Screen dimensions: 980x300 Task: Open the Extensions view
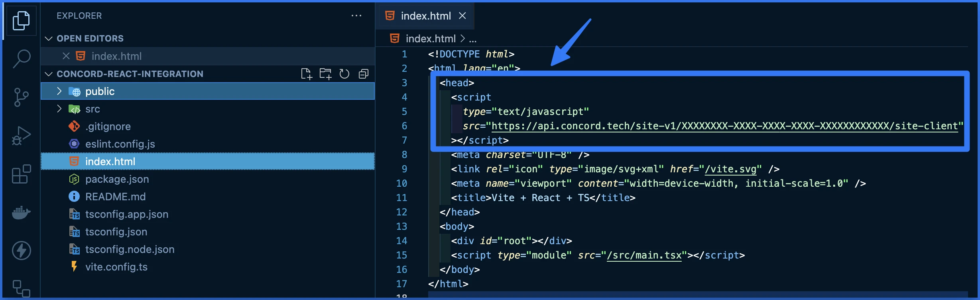pos(21,174)
